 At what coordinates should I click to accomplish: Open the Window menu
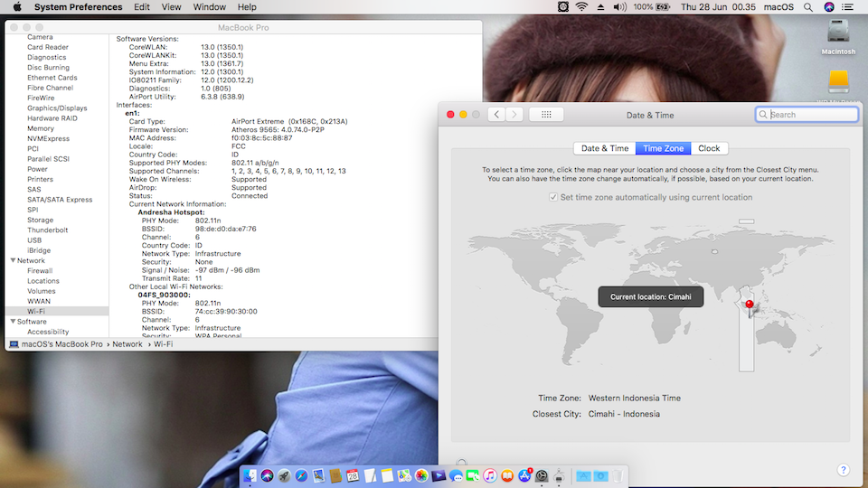coord(209,7)
